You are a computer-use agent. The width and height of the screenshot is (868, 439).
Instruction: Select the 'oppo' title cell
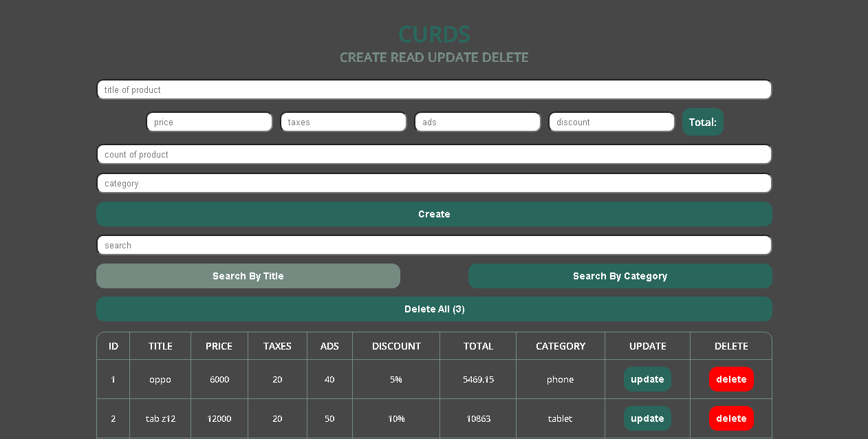click(x=160, y=379)
